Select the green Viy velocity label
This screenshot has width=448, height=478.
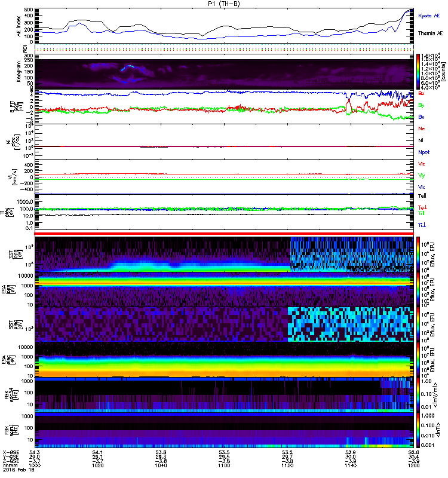(422, 175)
